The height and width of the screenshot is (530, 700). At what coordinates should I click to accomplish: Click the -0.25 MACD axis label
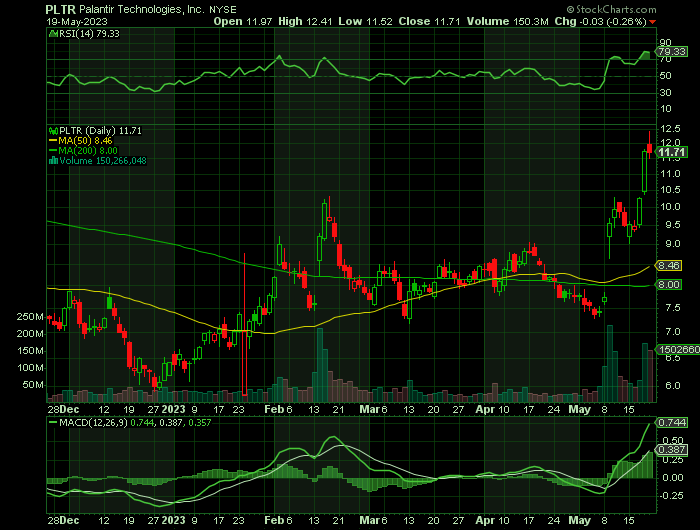point(671,496)
